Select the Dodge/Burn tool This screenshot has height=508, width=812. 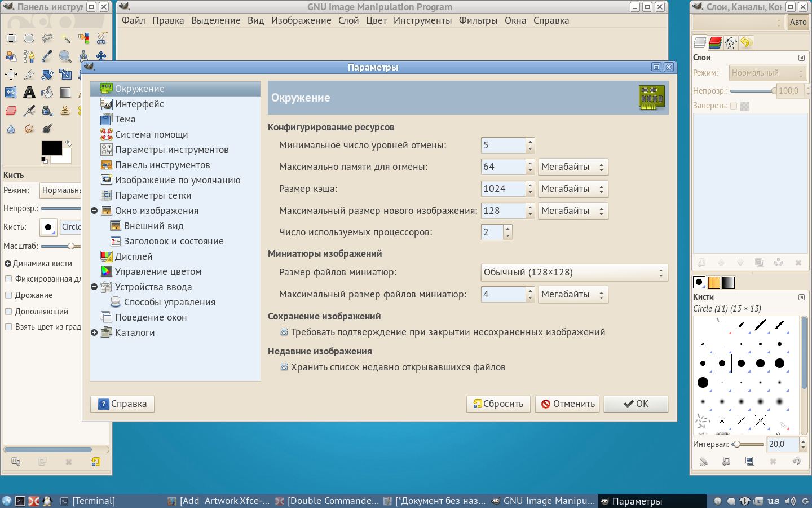(x=47, y=129)
